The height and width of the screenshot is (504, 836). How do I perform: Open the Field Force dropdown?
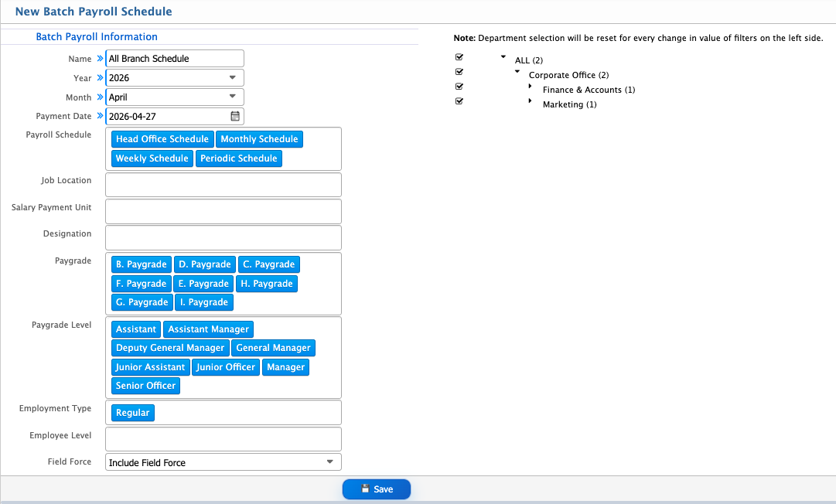tap(329, 462)
